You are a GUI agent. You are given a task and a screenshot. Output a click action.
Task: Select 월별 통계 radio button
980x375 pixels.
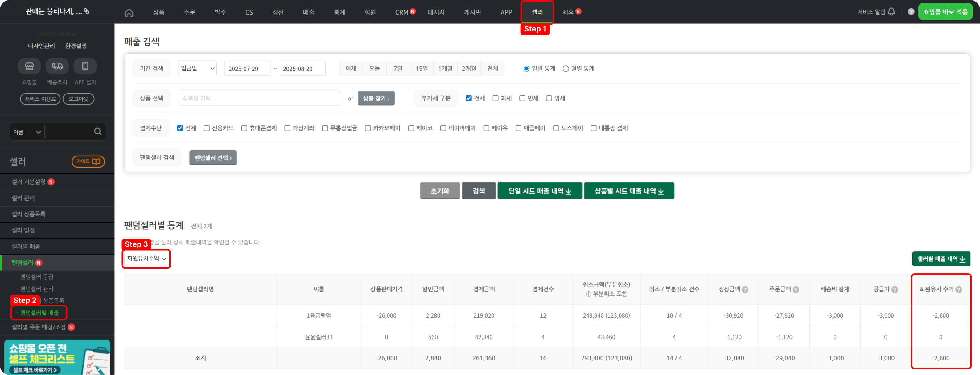[566, 69]
